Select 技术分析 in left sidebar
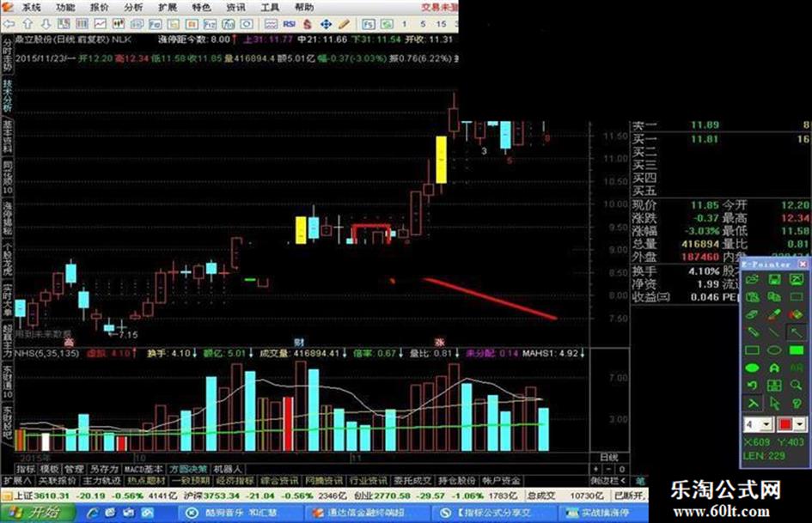This screenshot has width=812, height=523. pos(7,96)
